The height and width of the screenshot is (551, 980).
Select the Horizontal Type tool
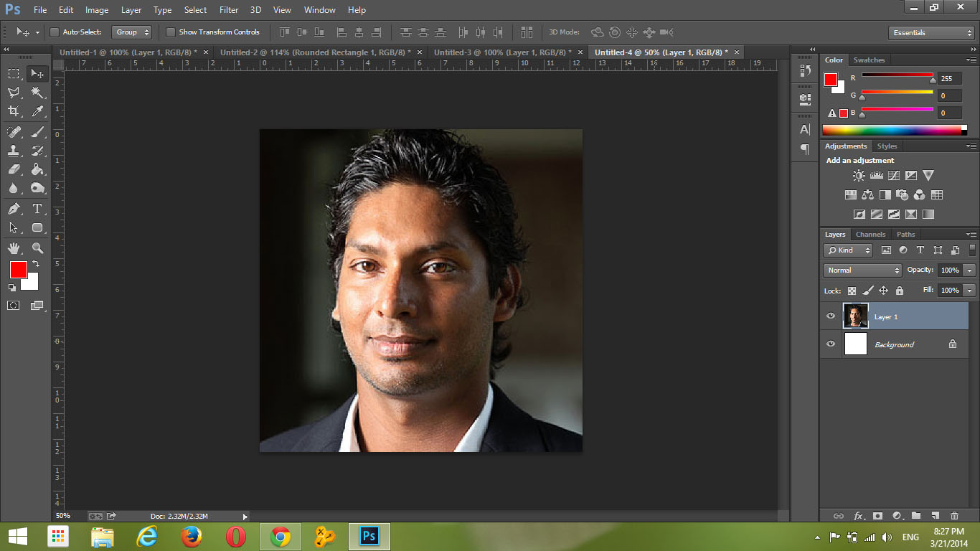[x=37, y=209]
